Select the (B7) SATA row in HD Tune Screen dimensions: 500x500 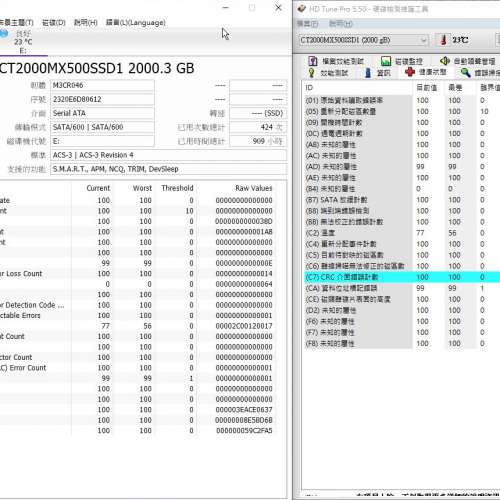tap(402, 200)
